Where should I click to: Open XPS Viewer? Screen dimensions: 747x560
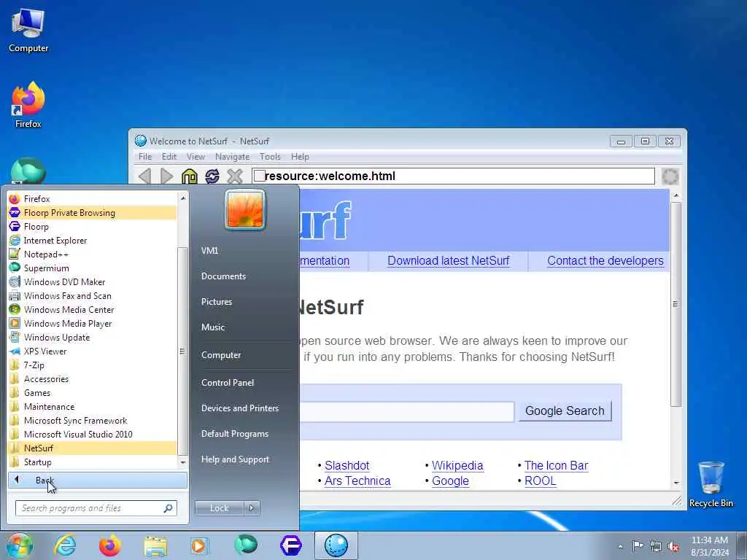pos(92,351)
